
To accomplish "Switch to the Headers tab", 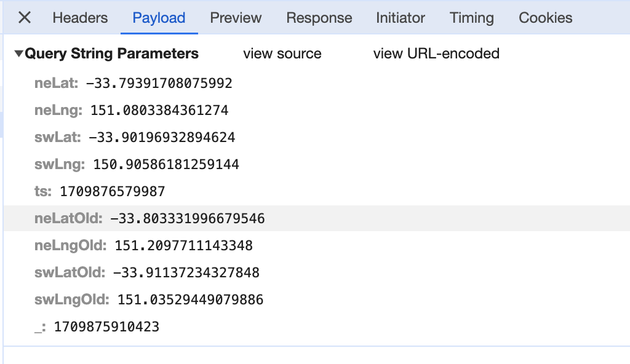I will tap(80, 18).
